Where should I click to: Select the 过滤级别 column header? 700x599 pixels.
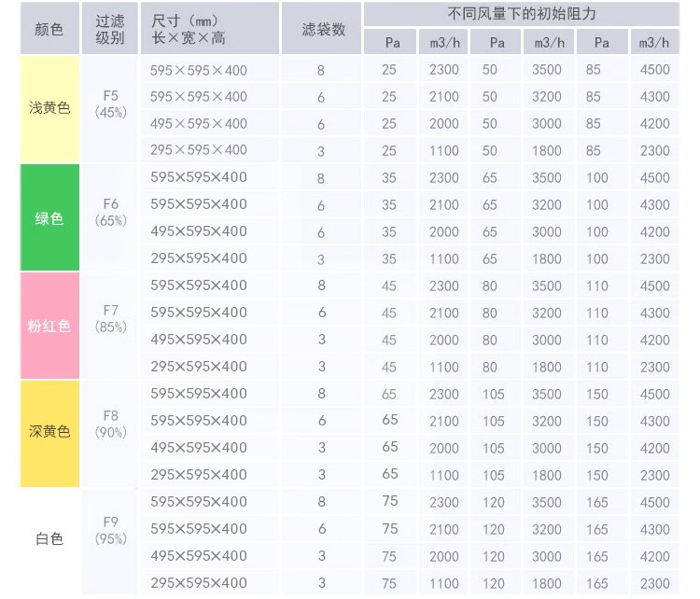click(110, 29)
